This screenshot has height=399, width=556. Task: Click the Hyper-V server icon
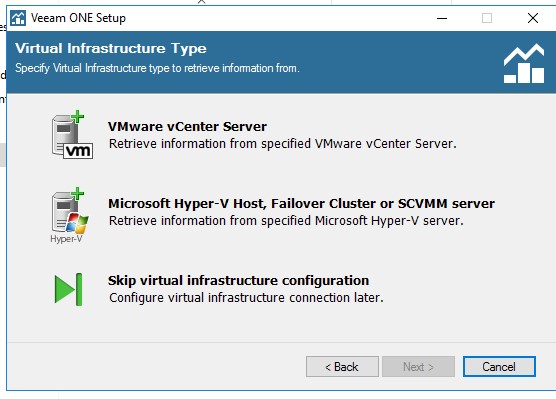(x=70, y=215)
